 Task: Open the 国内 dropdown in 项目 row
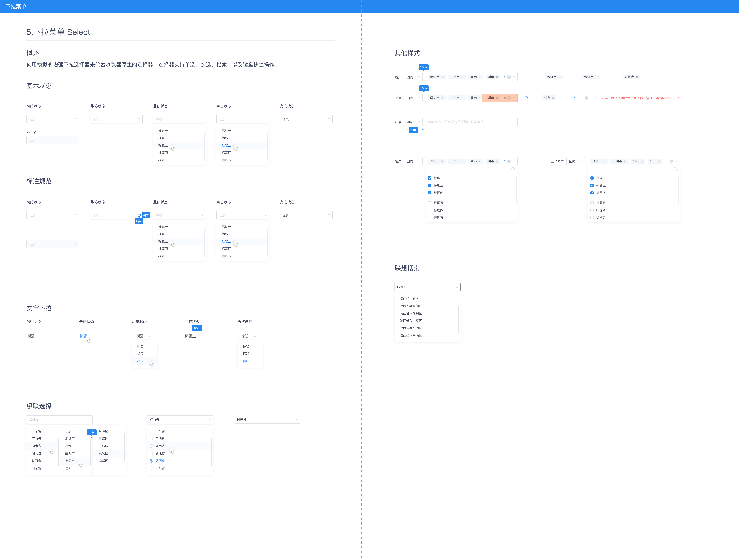point(413,98)
